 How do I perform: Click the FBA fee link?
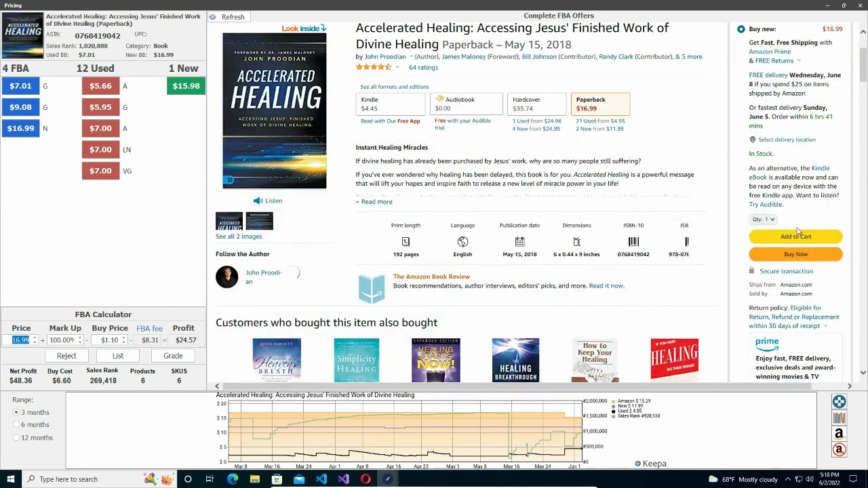(x=149, y=328)
